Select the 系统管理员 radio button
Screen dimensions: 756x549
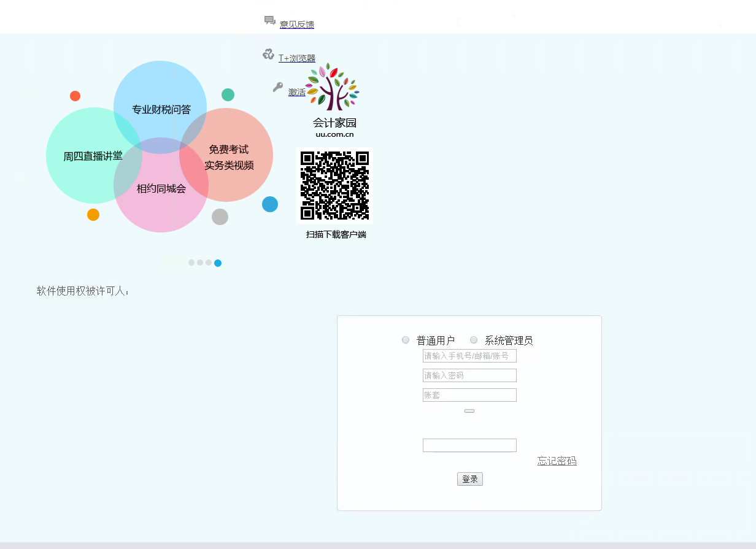474,340
